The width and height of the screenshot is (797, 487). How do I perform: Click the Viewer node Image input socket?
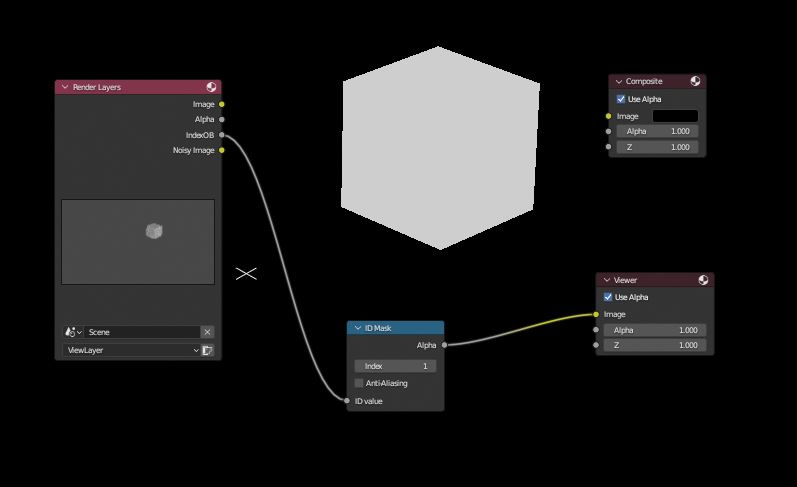pos(596,314)
